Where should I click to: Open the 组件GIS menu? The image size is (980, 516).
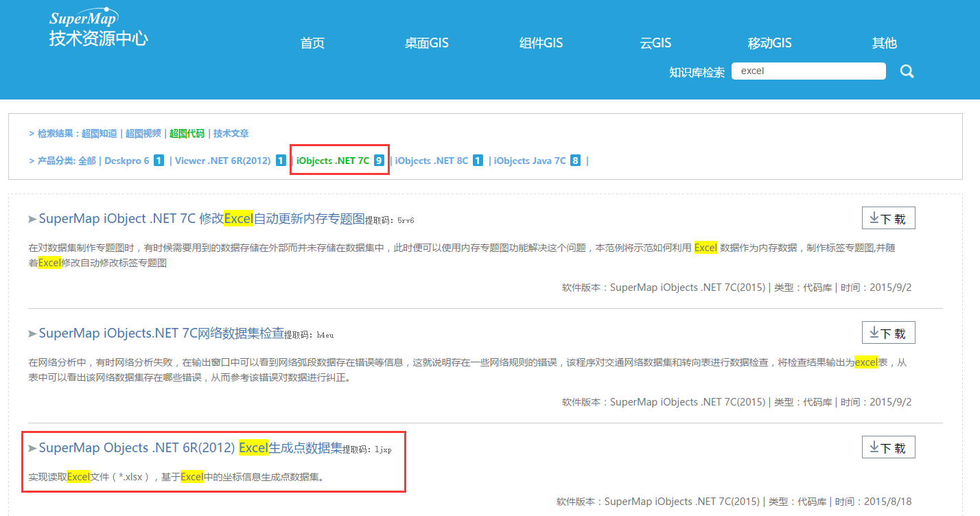pyautogui.click(x=541, y=43)
